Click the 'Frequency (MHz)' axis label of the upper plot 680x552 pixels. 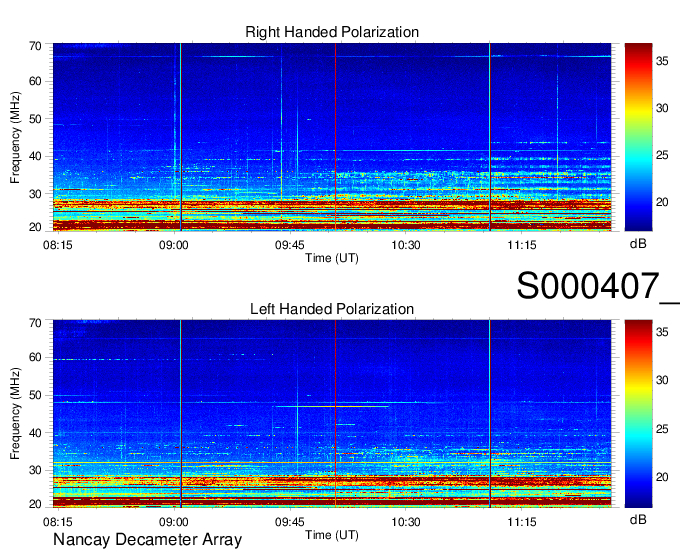pyautogui.click(x=15, y=137)
